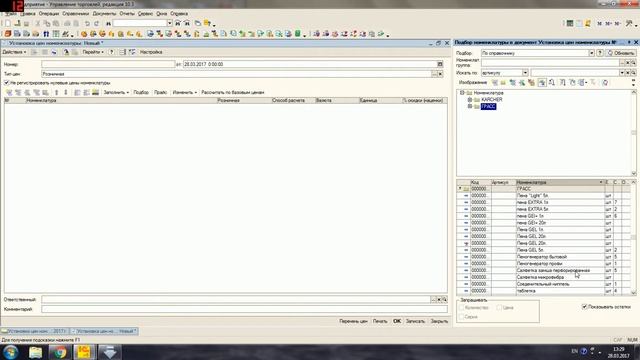Viewport: 640px width, 360px height.
Task: Click the first red book icon in second toolbar
Action: point(8,34)
